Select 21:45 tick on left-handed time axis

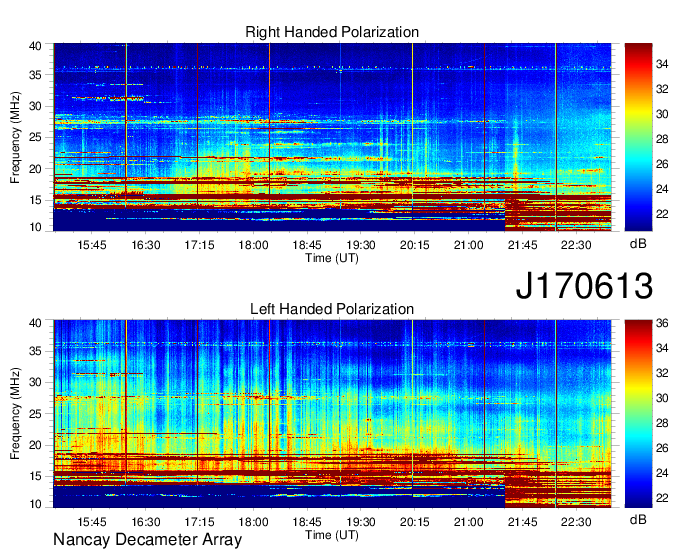coord(523,522)
